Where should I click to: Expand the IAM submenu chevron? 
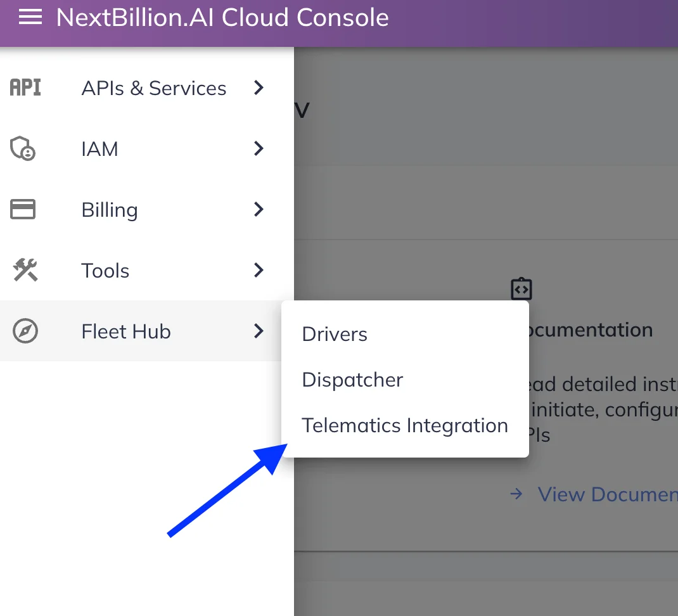pos(259,148)
